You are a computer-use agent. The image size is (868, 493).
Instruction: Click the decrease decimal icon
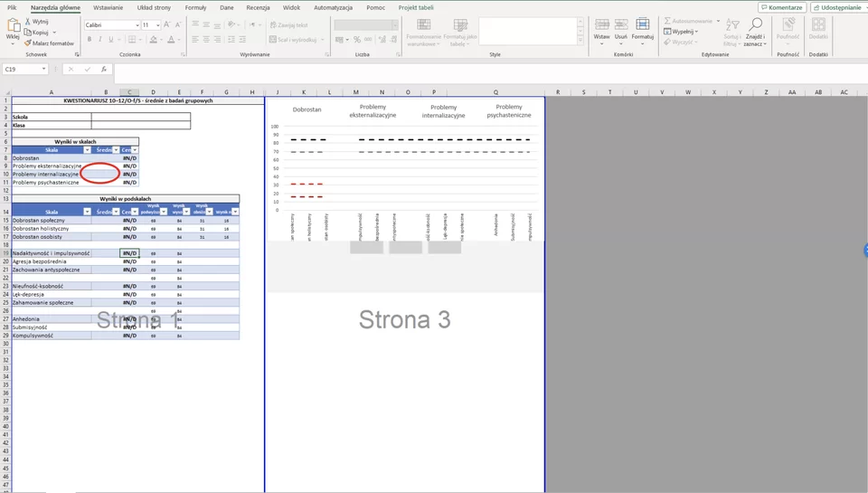393,39
